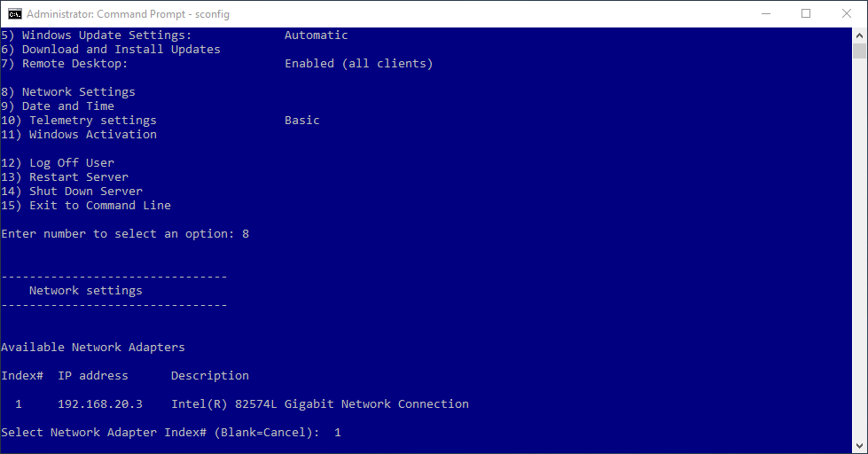
Task: Click the 'Enter number to select an option' line
Action: click(125, 233)
